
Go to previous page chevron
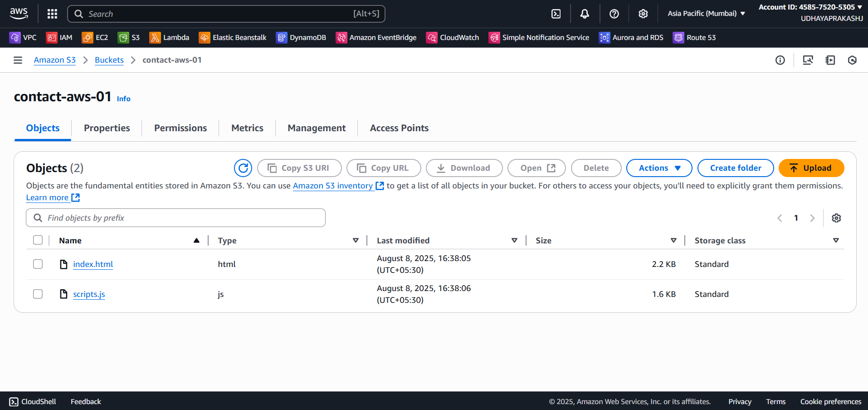click(780, 218)
